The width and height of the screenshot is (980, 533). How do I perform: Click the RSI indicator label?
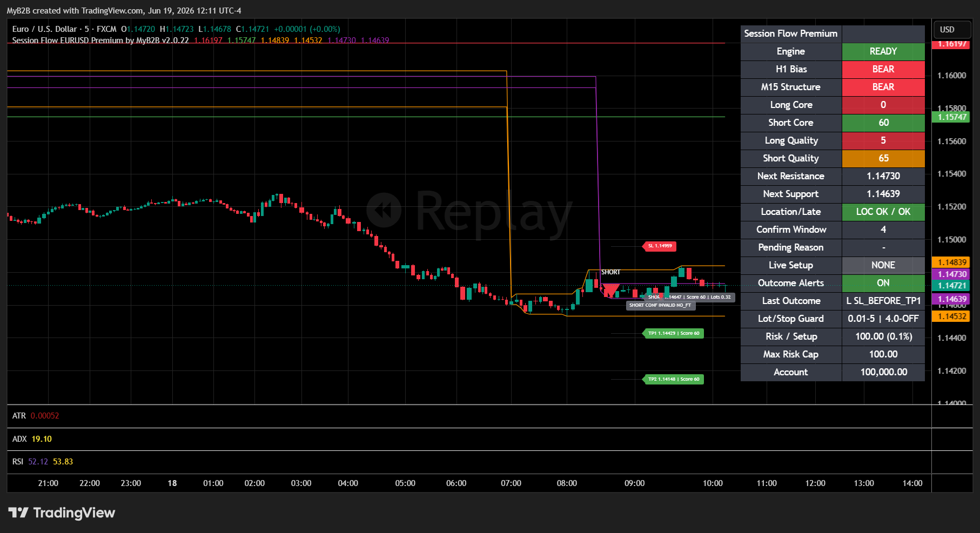18,462
